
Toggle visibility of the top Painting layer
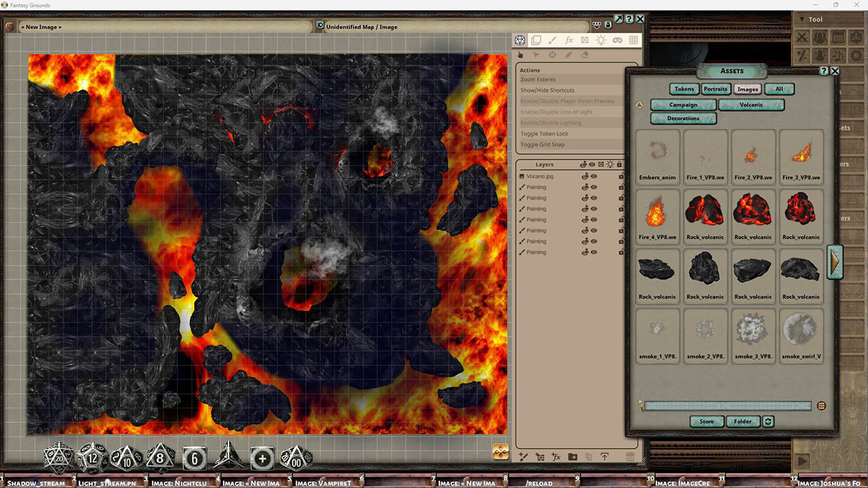pos(594,186)
